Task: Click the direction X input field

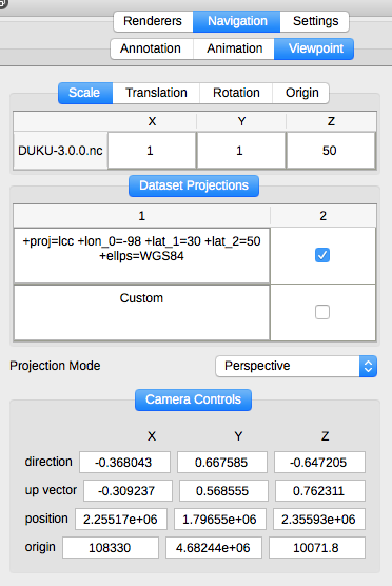Action: (x=125, y=463)
